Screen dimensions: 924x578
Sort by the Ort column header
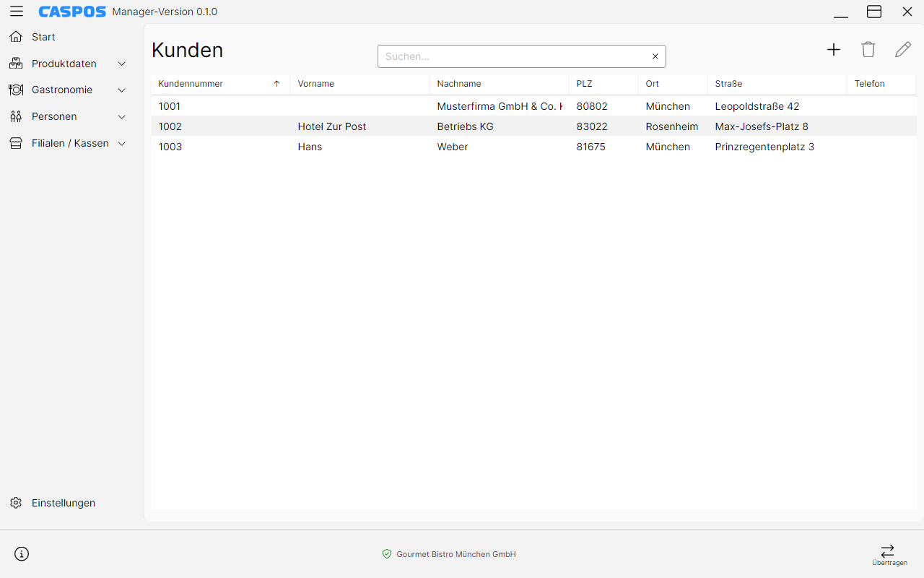coord(673,84)
